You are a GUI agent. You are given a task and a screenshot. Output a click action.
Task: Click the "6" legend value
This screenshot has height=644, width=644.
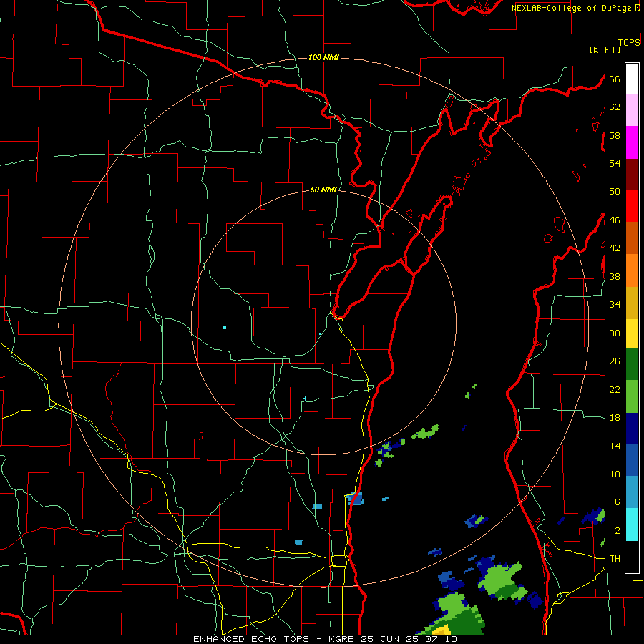(x=618, y=502)
